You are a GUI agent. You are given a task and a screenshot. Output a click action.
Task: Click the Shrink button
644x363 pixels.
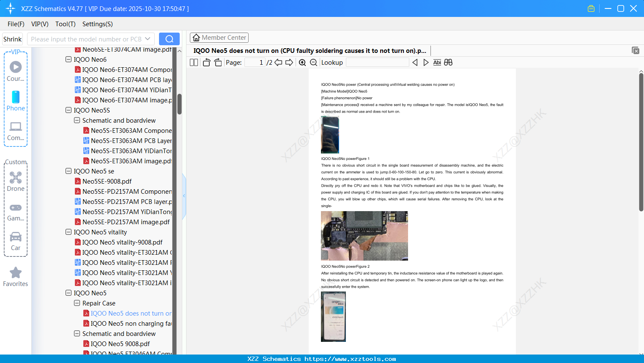[13, 39]
